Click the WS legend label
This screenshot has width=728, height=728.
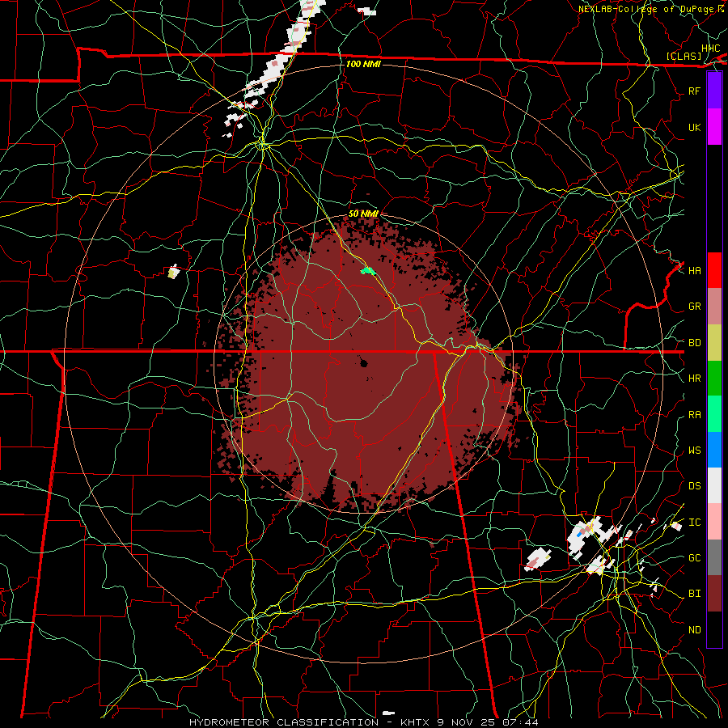(x=694, y=451)
